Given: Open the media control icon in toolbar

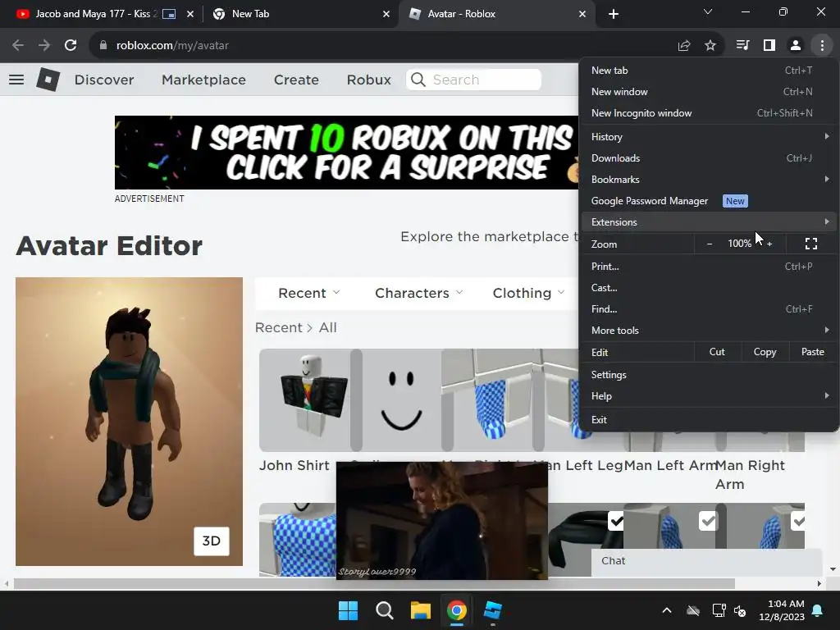Looking at the screenshot, I should pos(742,46).
